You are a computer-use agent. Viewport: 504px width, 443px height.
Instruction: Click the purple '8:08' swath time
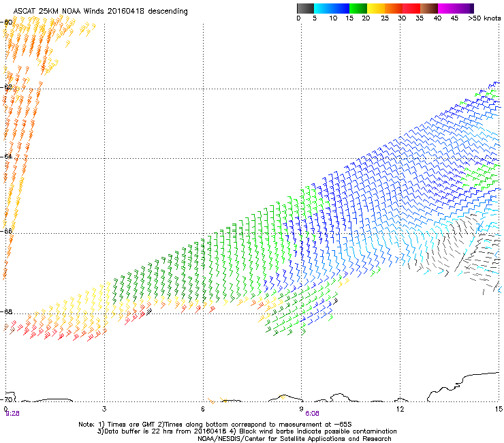coord(312,414)
